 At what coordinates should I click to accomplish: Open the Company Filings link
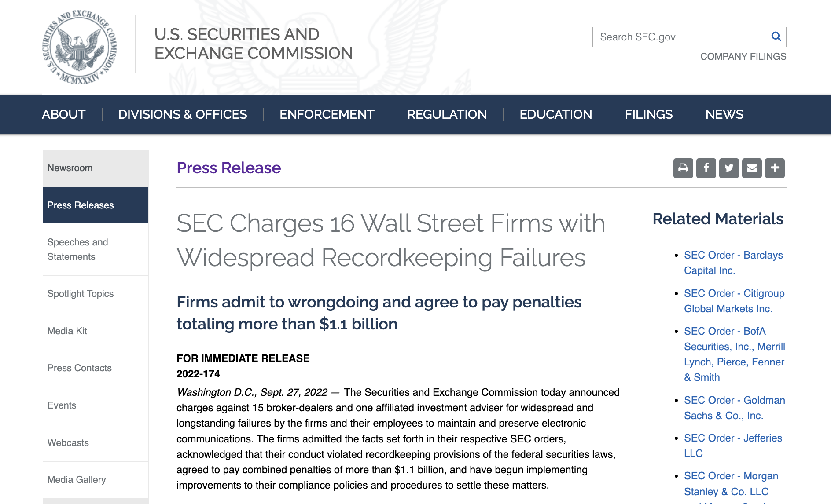pyautogui.click(x=743, y=57)
